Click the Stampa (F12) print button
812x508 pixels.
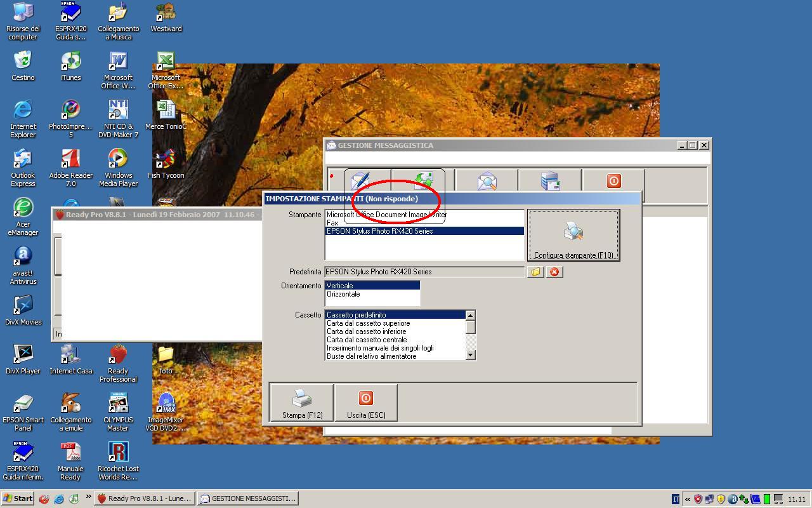click(x=303, y=402)
